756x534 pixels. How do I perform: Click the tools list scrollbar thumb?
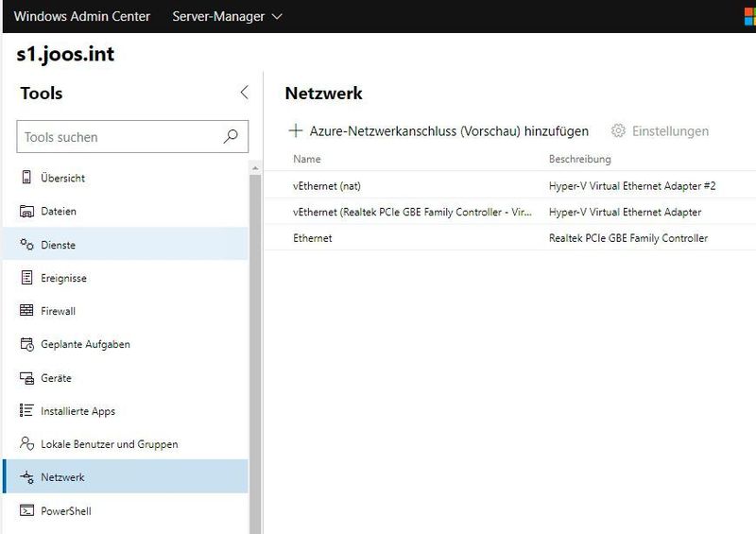(255, 354)
